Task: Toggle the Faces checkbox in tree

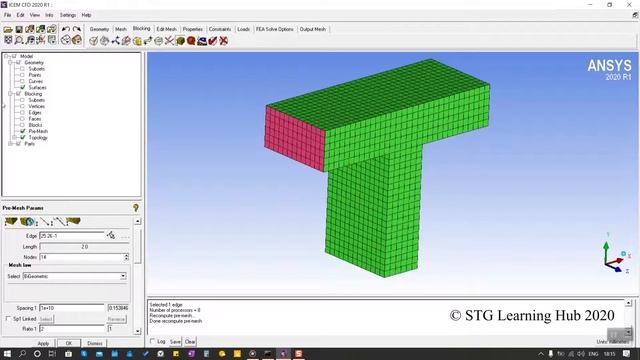Action: (23, 119)
